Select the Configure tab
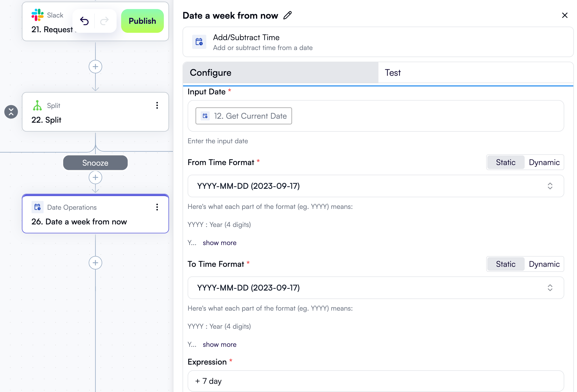The height and width of the screenshot is (392, 577). 210,73
